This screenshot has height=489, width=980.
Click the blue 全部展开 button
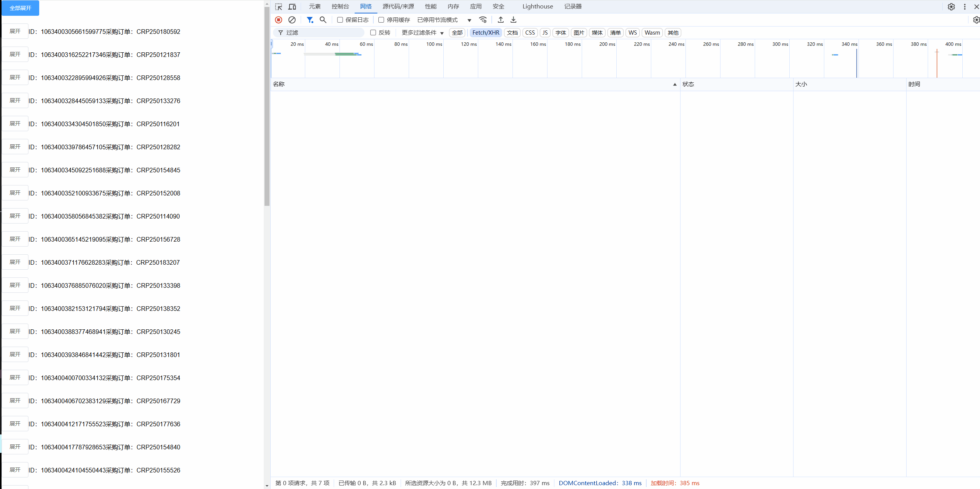coord(20,8)
